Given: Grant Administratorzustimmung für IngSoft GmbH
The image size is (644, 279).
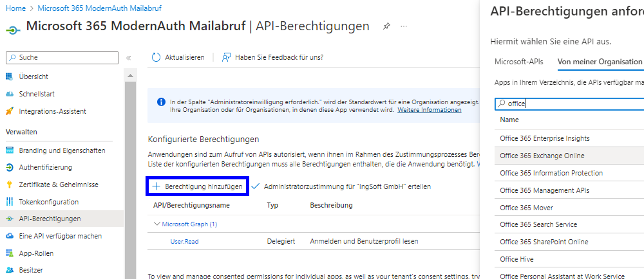Looking at the screenshot, I should click(341, 186).
